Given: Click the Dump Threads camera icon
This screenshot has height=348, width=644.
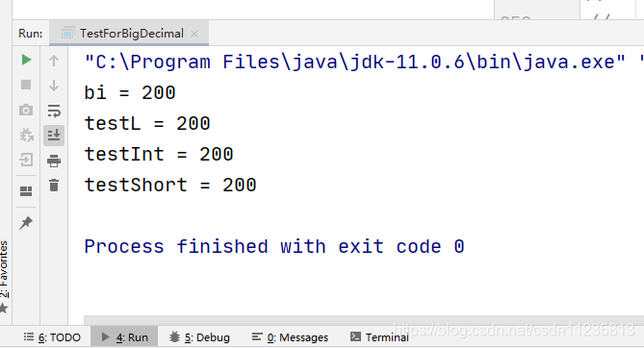Looking at the screenshot, I should click(x=26, y=110).
